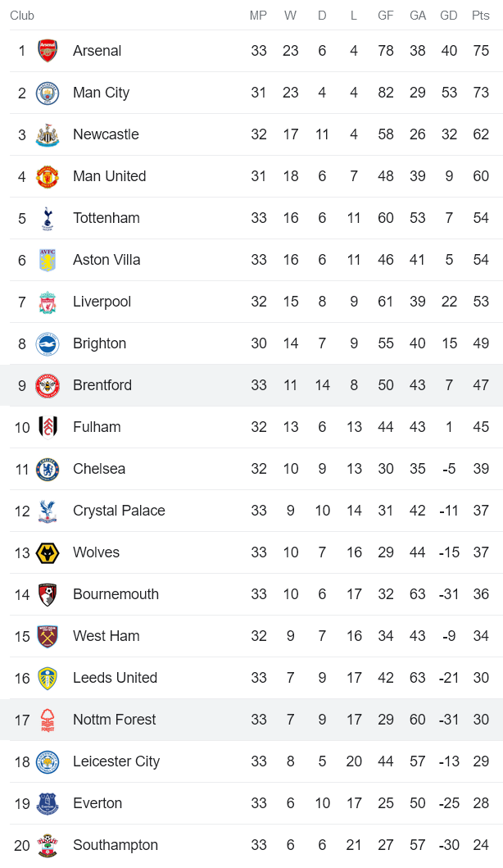The image size is (503, 868).
Task: Click the Brentford bee badge
Action: click(x=48, y=385)
